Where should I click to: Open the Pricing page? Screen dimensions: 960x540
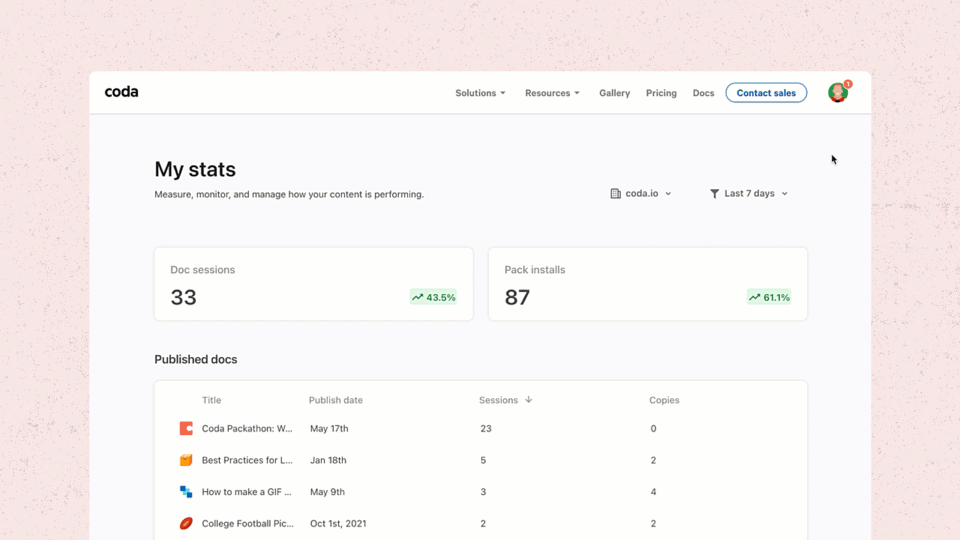[661, 93]
